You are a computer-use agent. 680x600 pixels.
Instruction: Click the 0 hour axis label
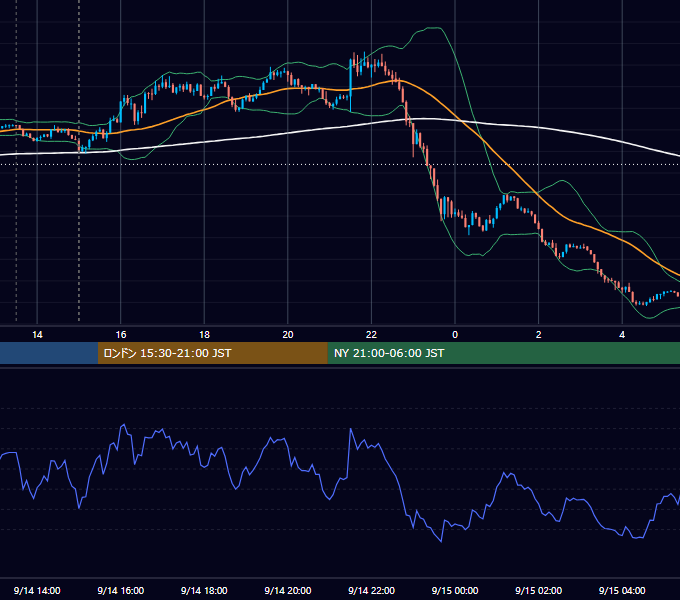[x=455, y=335]
